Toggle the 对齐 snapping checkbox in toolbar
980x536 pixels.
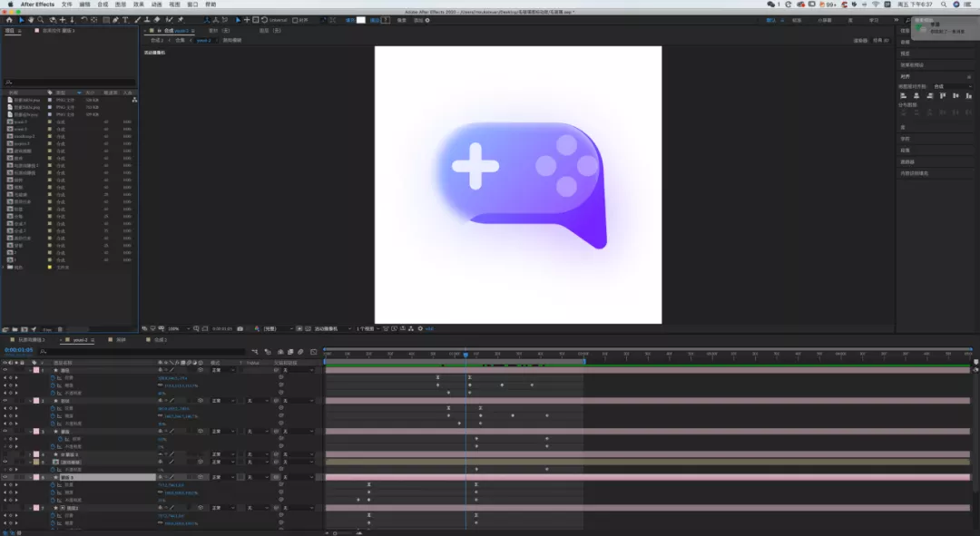295,19
